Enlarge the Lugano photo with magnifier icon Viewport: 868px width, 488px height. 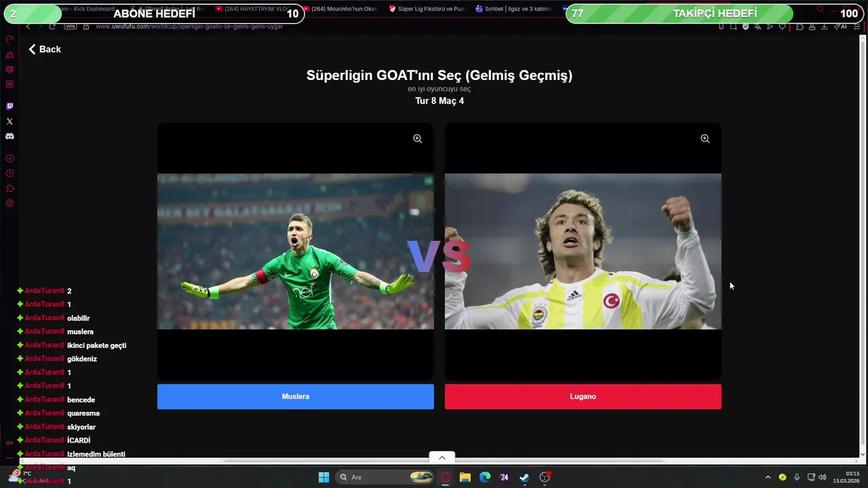coord(705,138)
